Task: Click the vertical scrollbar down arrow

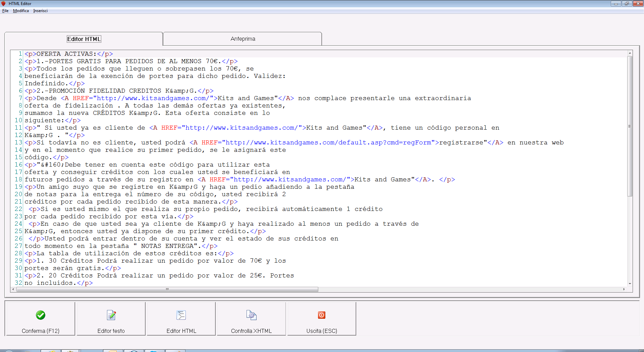Action: click(x=630, y=284)
